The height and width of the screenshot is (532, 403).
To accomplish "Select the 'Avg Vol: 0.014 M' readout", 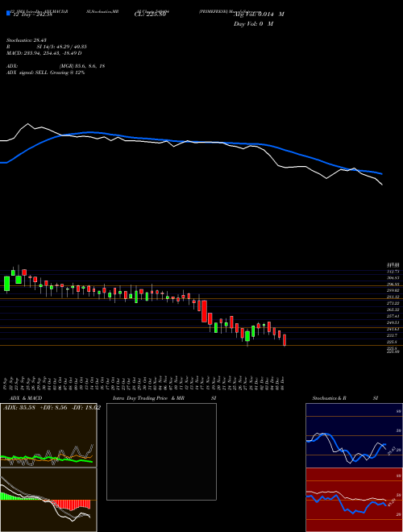I will click(259, 15).
